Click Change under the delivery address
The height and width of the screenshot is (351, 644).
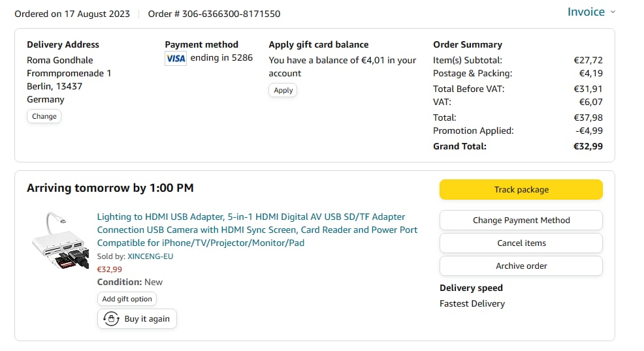point(44,116)
